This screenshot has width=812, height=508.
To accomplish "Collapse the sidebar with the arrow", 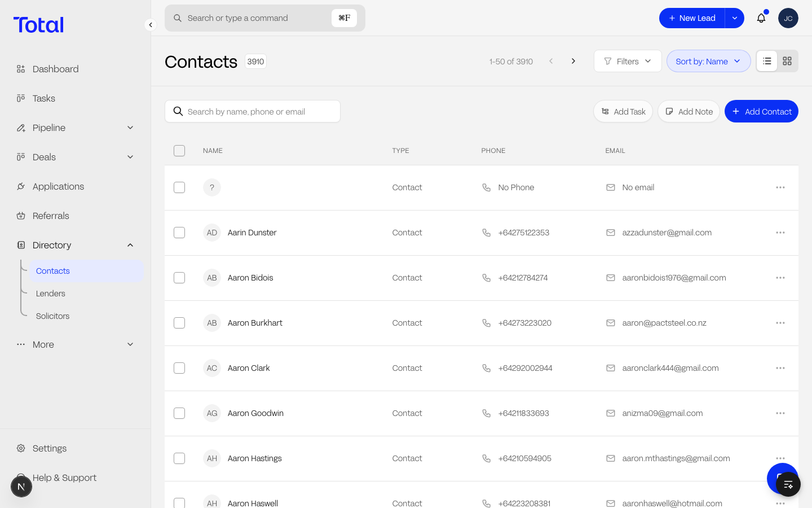I will [x=150, y=25].
